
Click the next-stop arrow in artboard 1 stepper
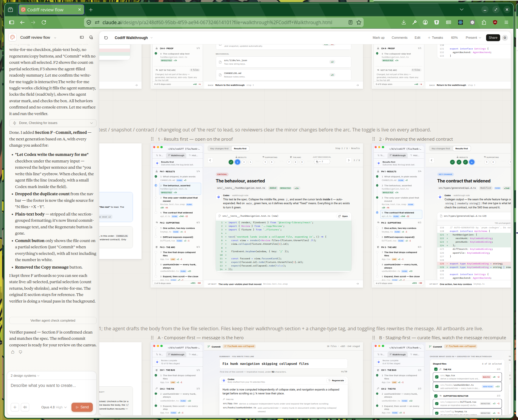coord(349,160)
